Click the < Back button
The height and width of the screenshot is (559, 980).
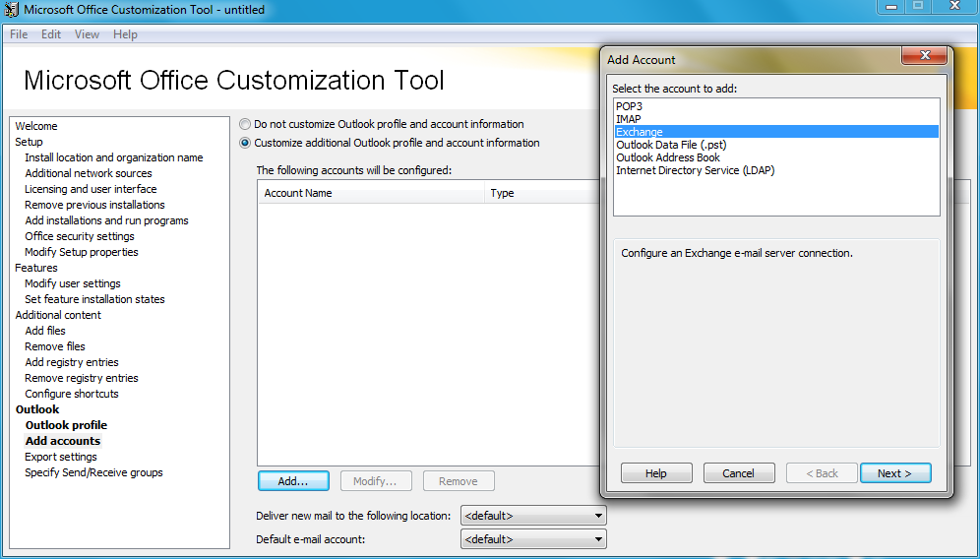822,473
